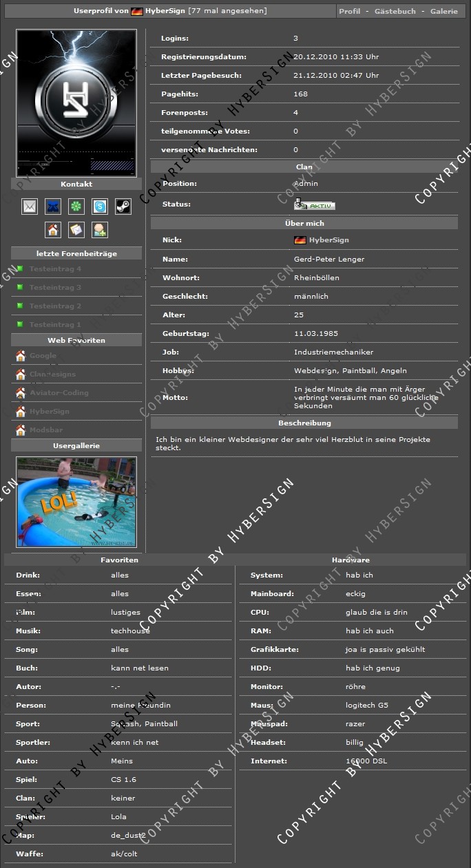Click the email envelope contact icon
Image resolution: width=471 pixels, height=868 pixels.
(30, 206)
